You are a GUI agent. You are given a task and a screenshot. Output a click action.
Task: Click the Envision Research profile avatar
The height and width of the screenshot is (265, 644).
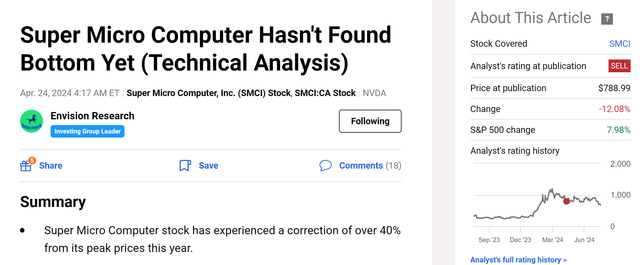(x=31, y=121)
